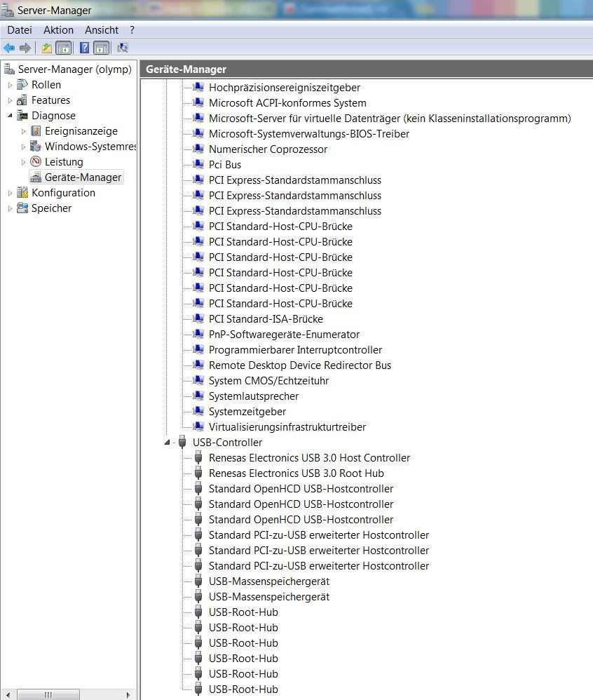Screen dimensions: 593x700
Task: Click the Speicher node icon
Action: (x=22, y=208)
